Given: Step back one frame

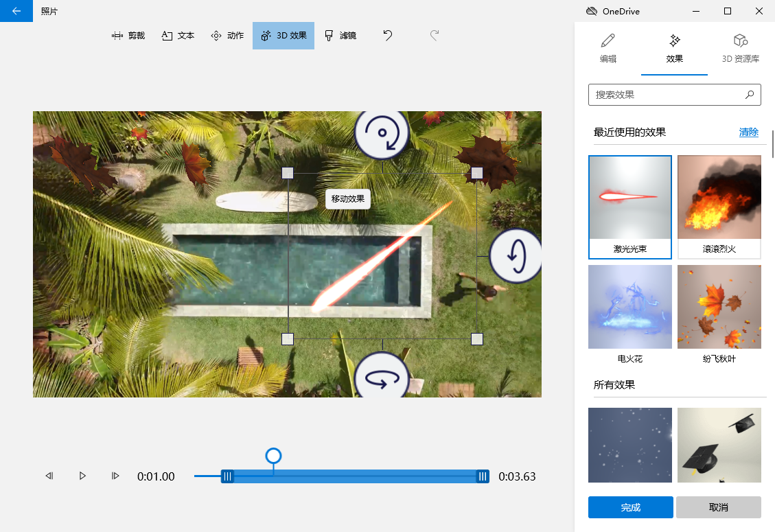Looking at the screenshot, I should [x=49, y=476].
